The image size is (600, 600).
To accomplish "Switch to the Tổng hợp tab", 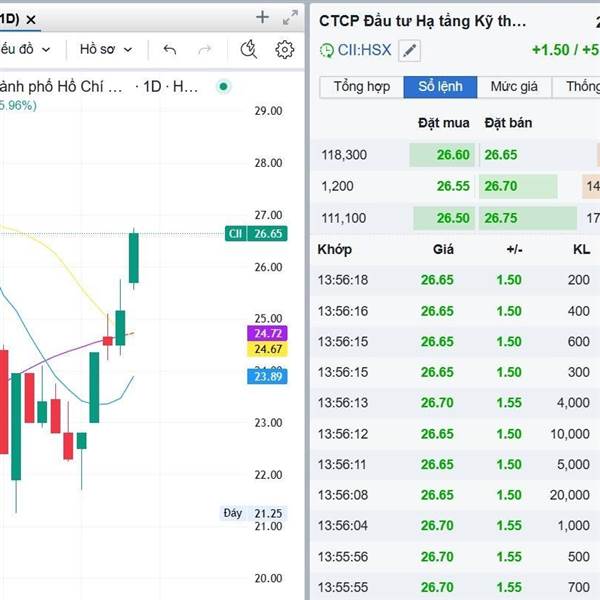I will point(361,87).
